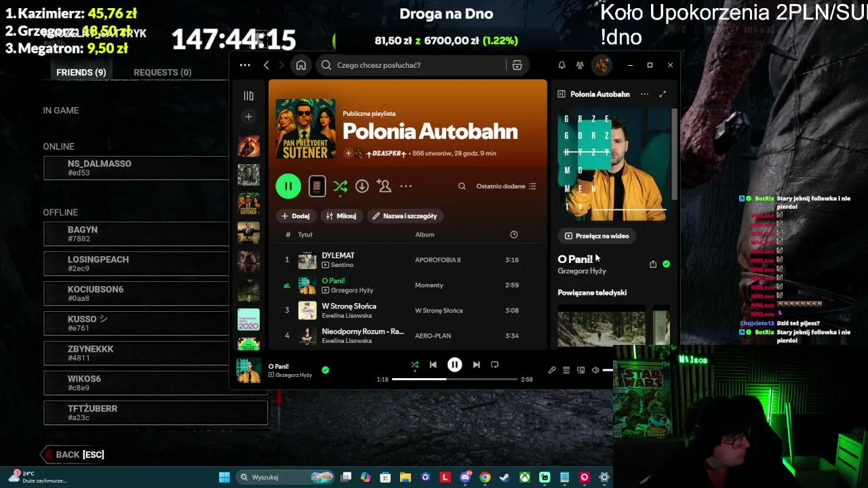
Task: Download the Polonia Autobahn playlist
Action: 362,186
